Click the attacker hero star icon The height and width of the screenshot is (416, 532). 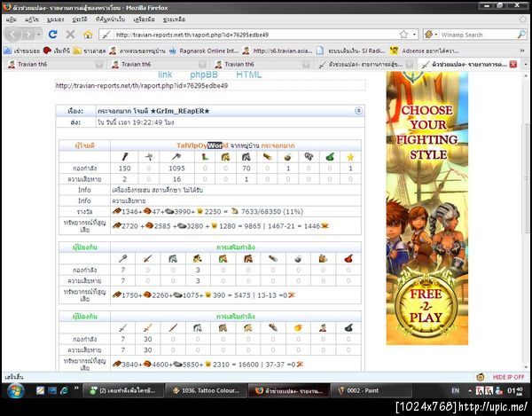click(350, 157)
